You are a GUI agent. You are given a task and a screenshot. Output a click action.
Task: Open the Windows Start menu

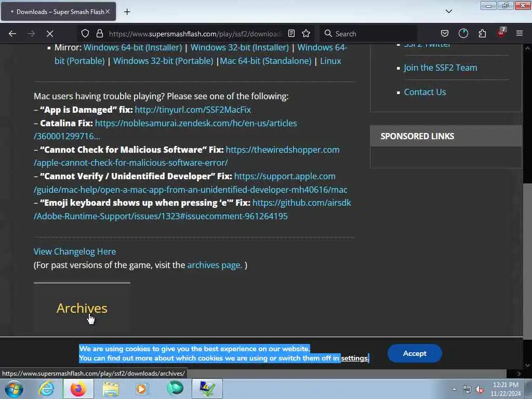pos(14,389)
